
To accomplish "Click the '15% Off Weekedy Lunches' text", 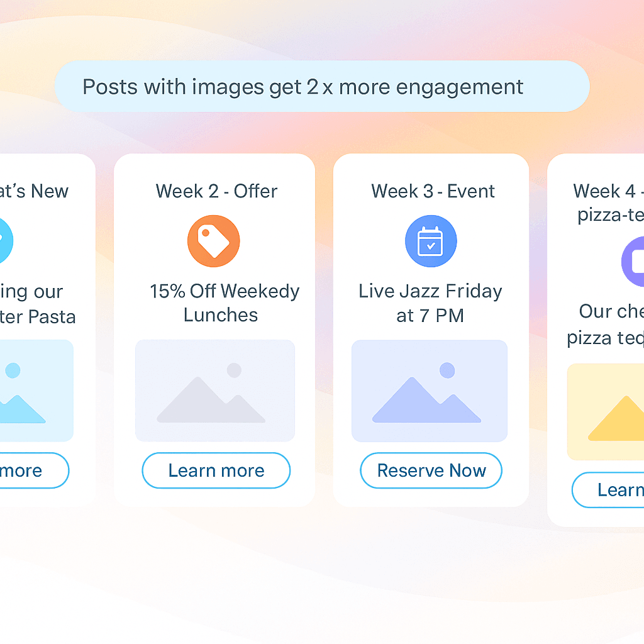I will [225, 303].
